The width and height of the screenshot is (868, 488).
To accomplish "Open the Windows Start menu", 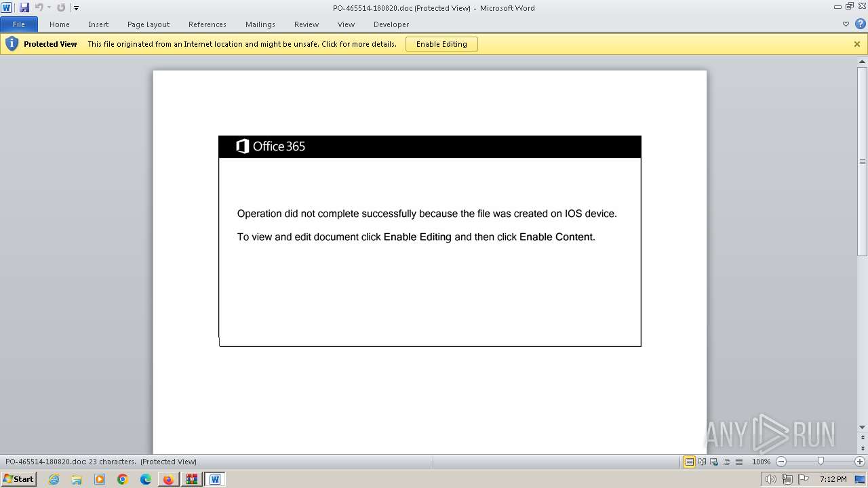I will point(19,479).
